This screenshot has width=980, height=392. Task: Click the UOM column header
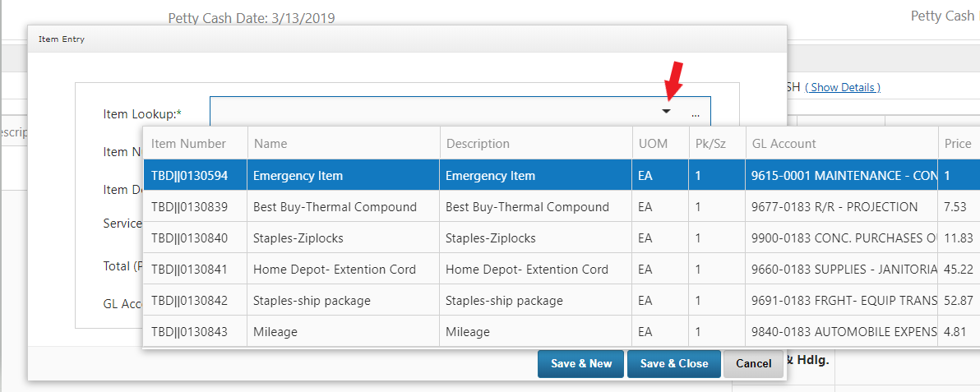tap(653, 143)
